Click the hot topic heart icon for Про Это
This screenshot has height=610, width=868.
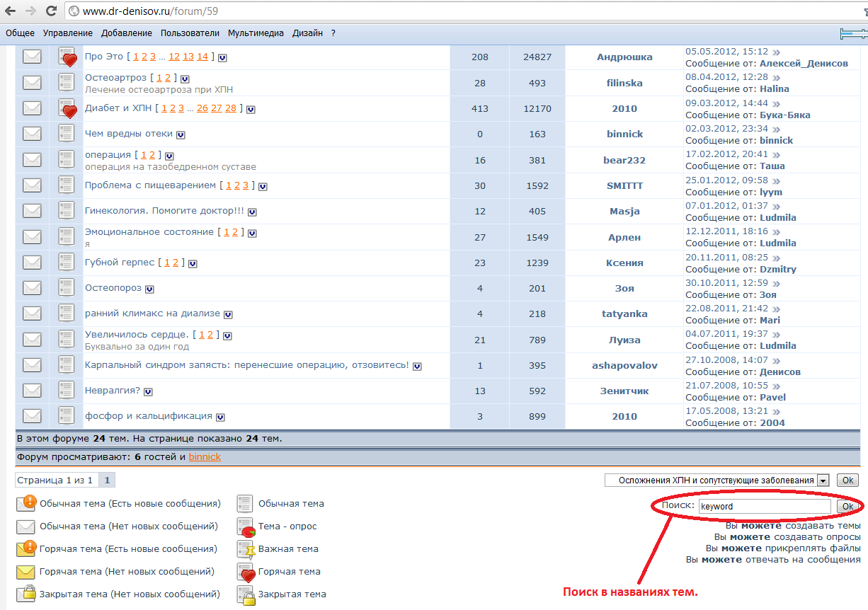67,57
